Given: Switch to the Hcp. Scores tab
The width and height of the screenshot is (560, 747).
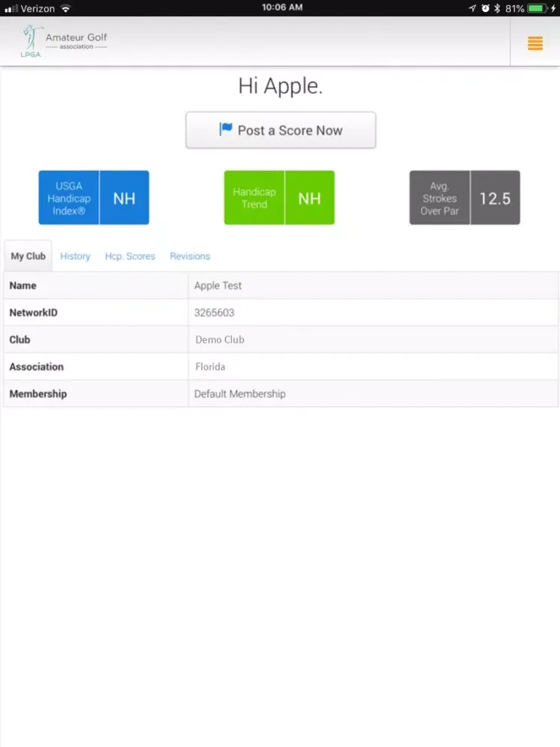Looking at the screenshot, I should [x=130, y=256].
